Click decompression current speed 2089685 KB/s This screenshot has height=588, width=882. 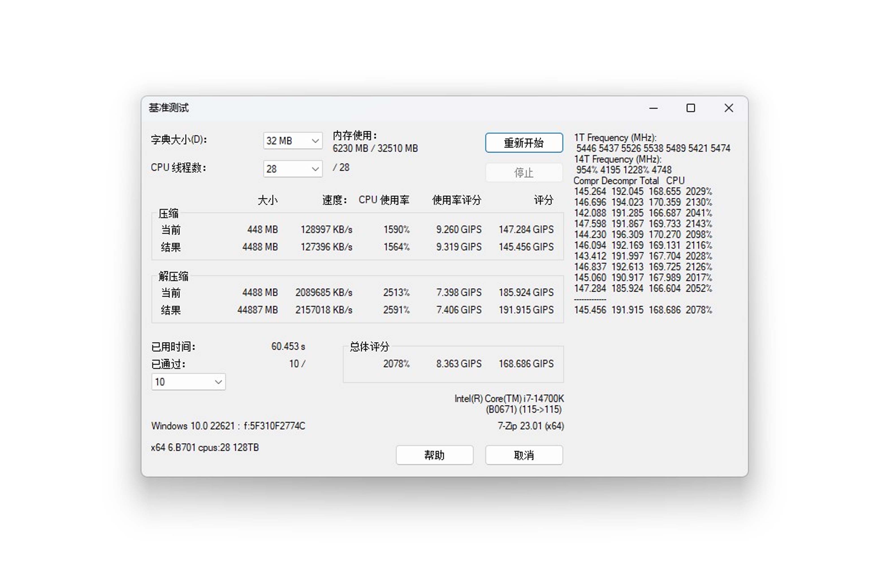[324, 292]
